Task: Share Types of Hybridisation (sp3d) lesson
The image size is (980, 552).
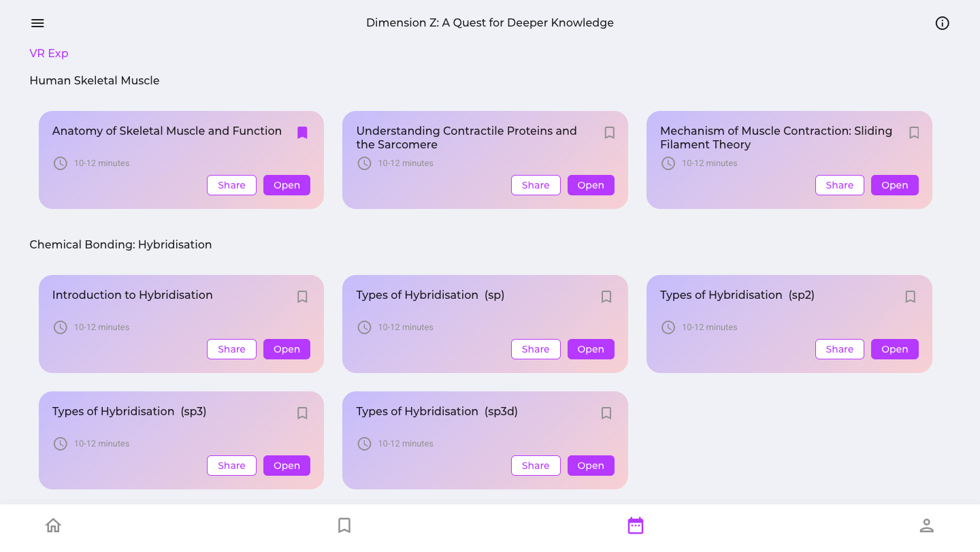Action: [536, 466]
